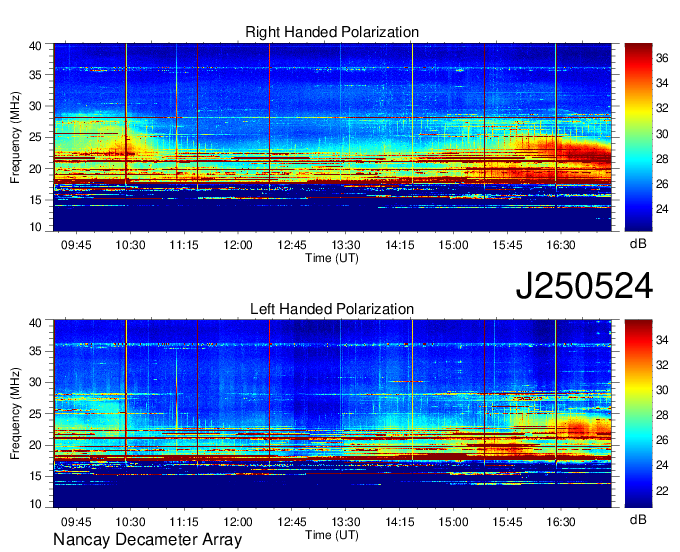
Task: Click the 15:45 tick of the lower plot
Action: point(507,522)
